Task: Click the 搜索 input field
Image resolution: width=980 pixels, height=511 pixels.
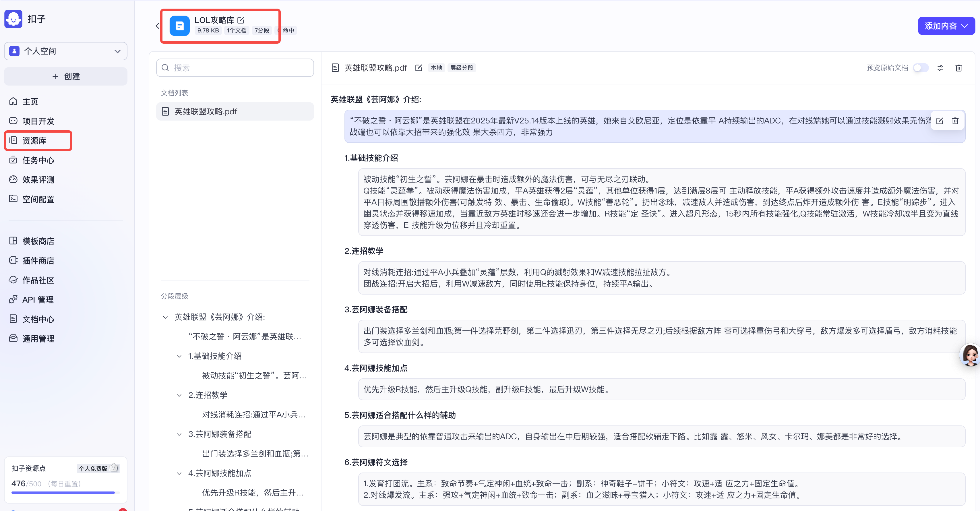Action: click(x=235, y=67)
